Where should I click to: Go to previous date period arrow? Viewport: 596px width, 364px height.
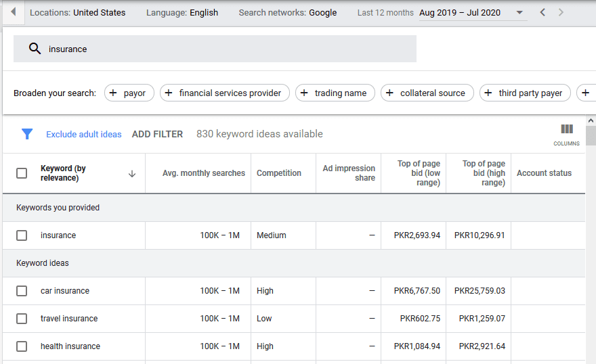click(x=542, y=13)
